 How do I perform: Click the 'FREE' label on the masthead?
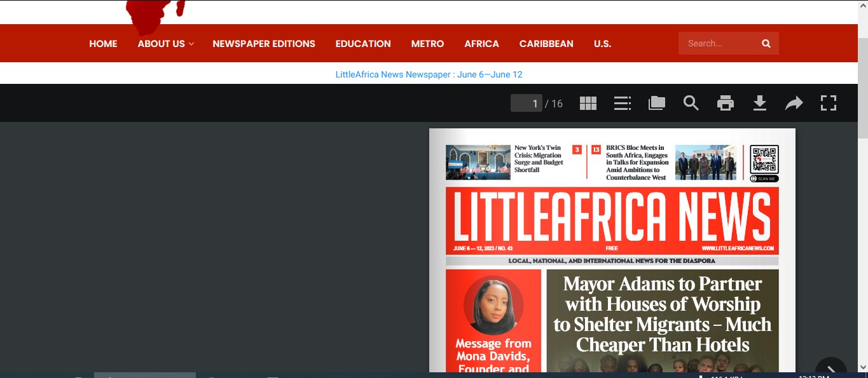pos(612,248)
